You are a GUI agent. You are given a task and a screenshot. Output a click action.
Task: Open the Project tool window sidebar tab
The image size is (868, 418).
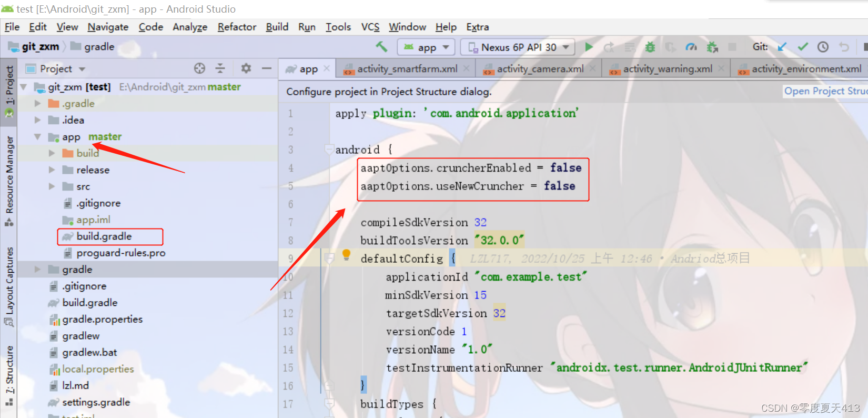coord(9,92)
